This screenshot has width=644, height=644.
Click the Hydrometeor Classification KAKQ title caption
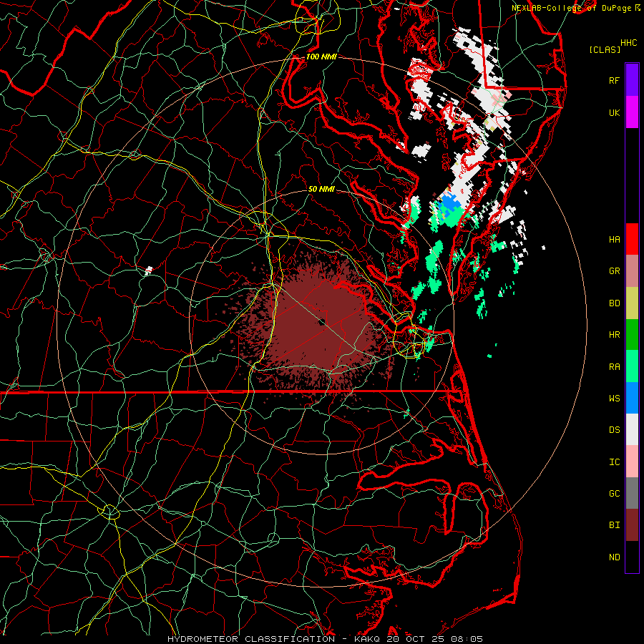click(x=325, y=639)
